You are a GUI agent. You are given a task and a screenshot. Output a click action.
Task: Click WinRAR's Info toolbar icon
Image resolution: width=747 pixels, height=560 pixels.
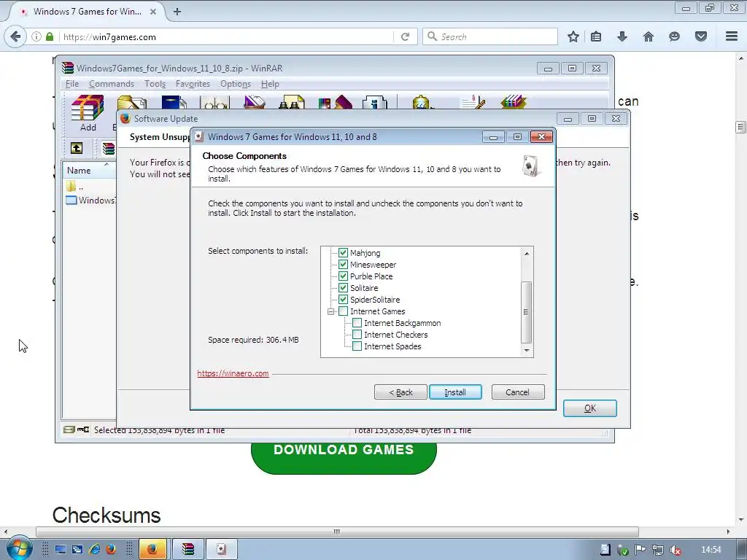374,102
